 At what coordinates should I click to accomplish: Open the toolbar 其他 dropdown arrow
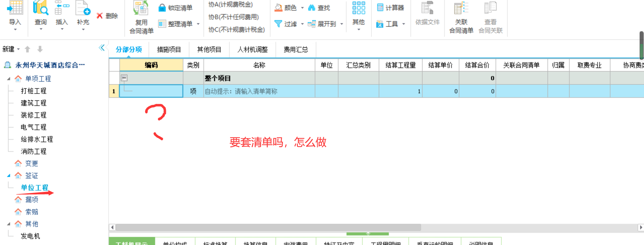point(359,30)
